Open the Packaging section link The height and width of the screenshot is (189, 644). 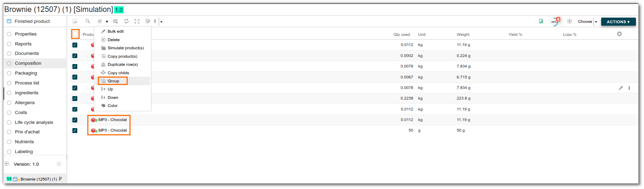coord(26,73)
